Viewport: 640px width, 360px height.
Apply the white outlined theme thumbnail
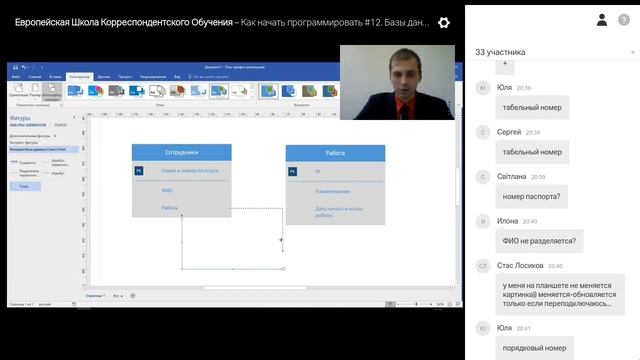pyautogui.click(x=157, y=91)
